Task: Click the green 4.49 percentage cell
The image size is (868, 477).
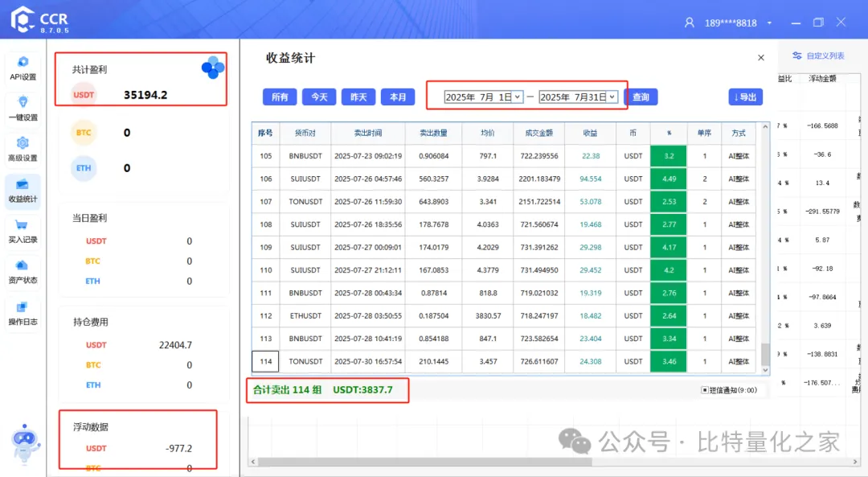Action: click(669, 179)
